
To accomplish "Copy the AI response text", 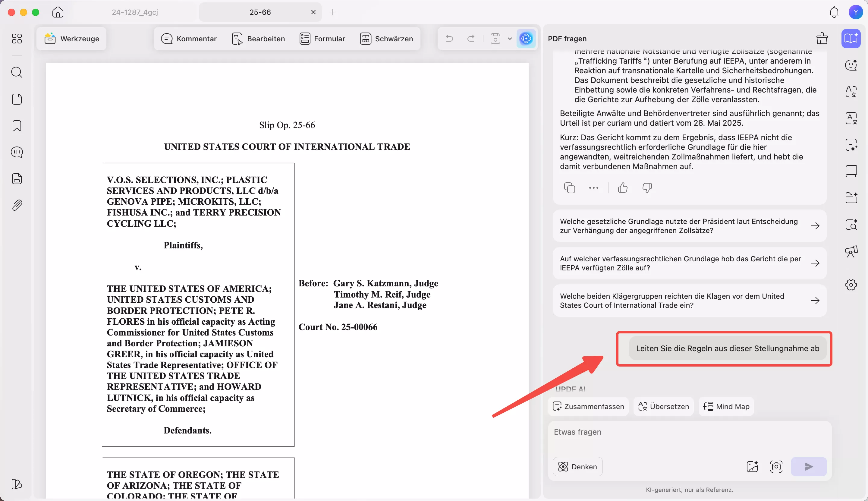I will [x=569, y=187].
